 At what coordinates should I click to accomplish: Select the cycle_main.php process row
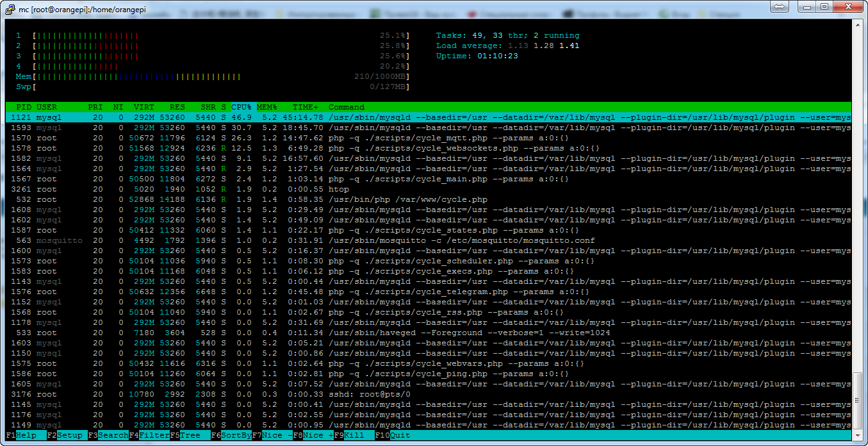[429, 179]
